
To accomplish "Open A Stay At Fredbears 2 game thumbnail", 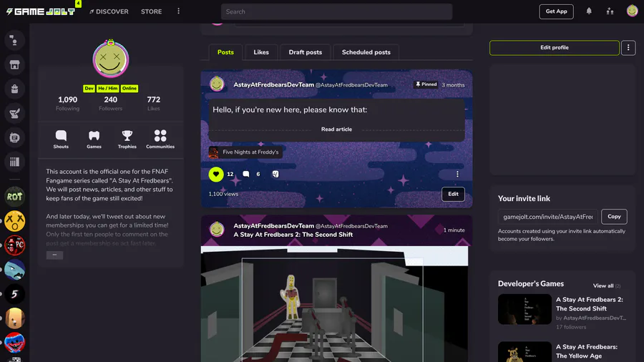I will 525,309.
